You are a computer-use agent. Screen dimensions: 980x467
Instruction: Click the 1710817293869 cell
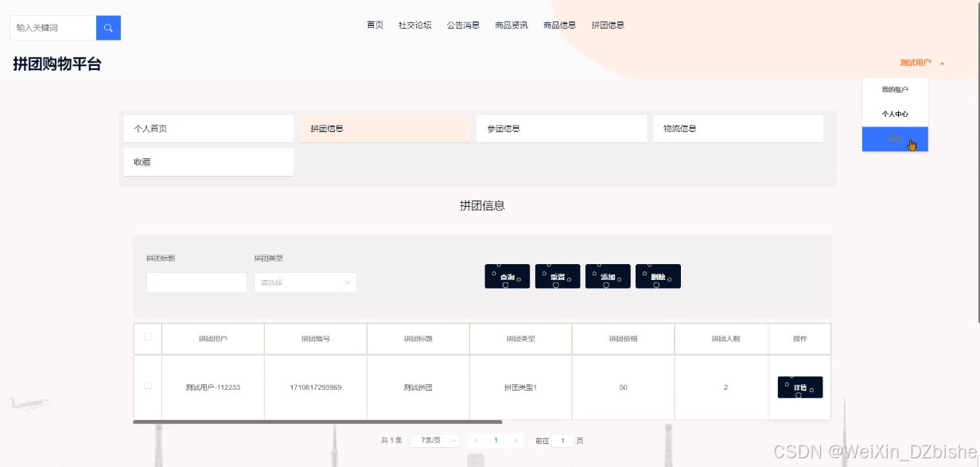(x=316, y=387)
